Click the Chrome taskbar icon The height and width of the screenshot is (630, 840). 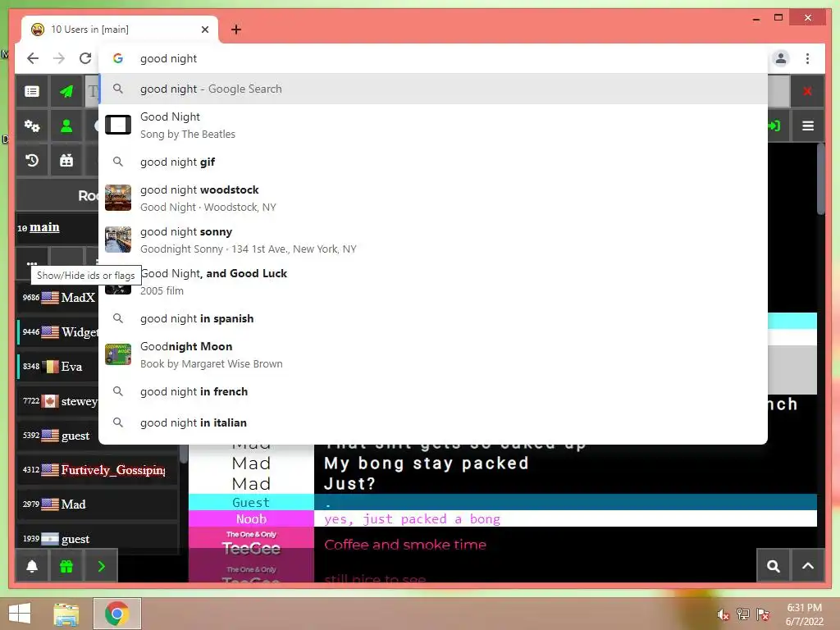click(x=116, y=614)
